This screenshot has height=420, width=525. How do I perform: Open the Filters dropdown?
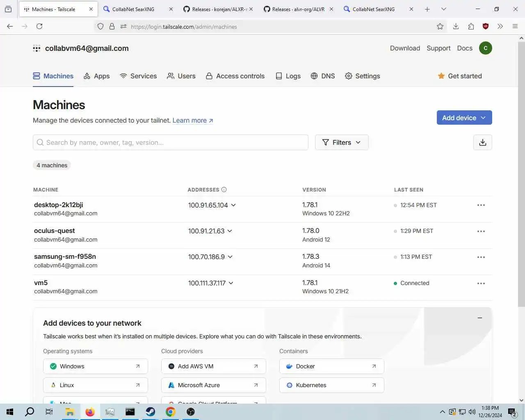click(x=342, y=142)
